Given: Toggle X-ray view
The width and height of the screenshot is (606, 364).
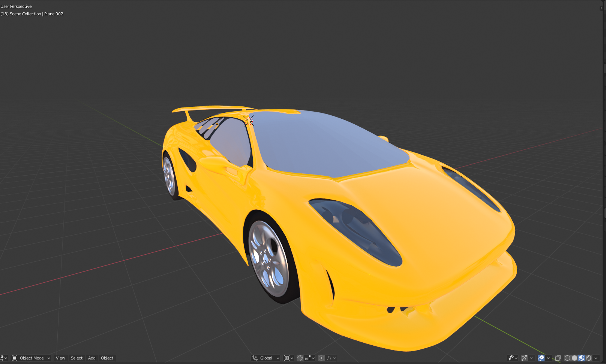Looking at the screenshot, I should pyautogui.click(x=558, y=358).
